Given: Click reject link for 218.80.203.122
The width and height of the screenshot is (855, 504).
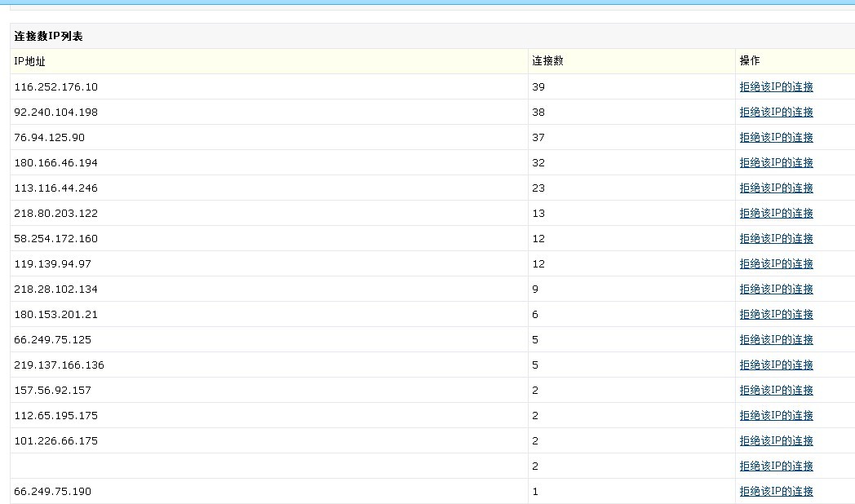Looking at the screenshot, I should click(x=776, y=214).
